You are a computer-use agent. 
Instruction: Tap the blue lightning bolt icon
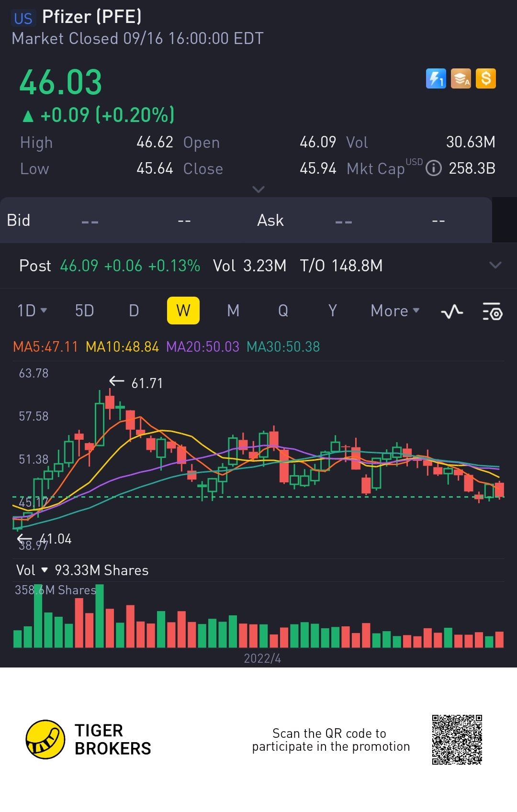click(436, 78)
